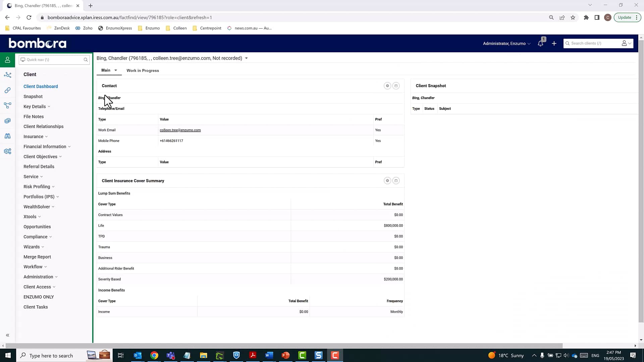Click inside the Search clients field
The width and height of the screenshot is (644, 362).
594,43
